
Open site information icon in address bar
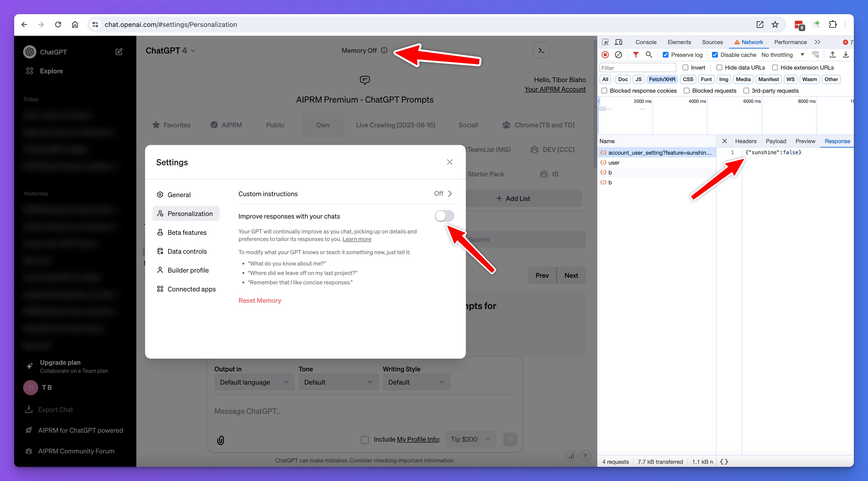tap(95, 25)
